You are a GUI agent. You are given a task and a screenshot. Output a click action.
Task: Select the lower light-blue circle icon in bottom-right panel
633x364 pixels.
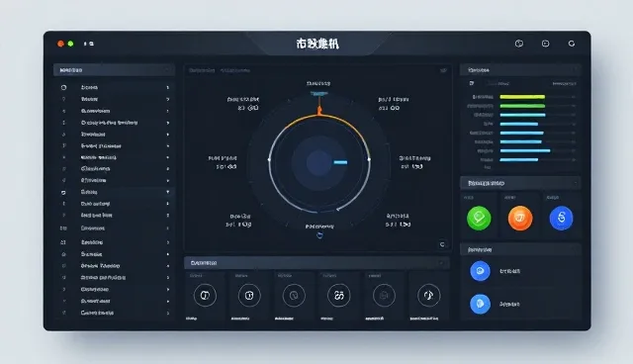pos(480,304)
